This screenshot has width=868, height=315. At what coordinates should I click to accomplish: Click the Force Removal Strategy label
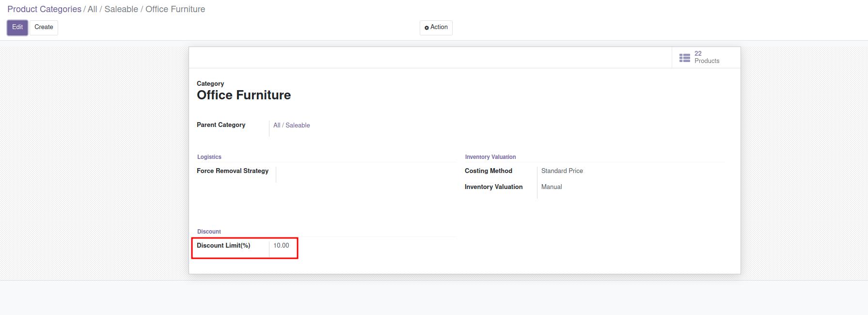(x=233, y=171)
